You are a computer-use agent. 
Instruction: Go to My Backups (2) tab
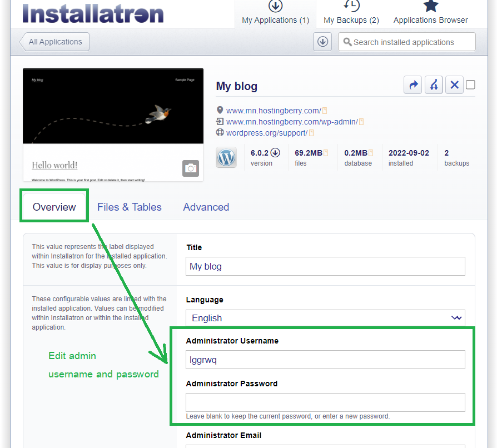[x=351, y=14]
